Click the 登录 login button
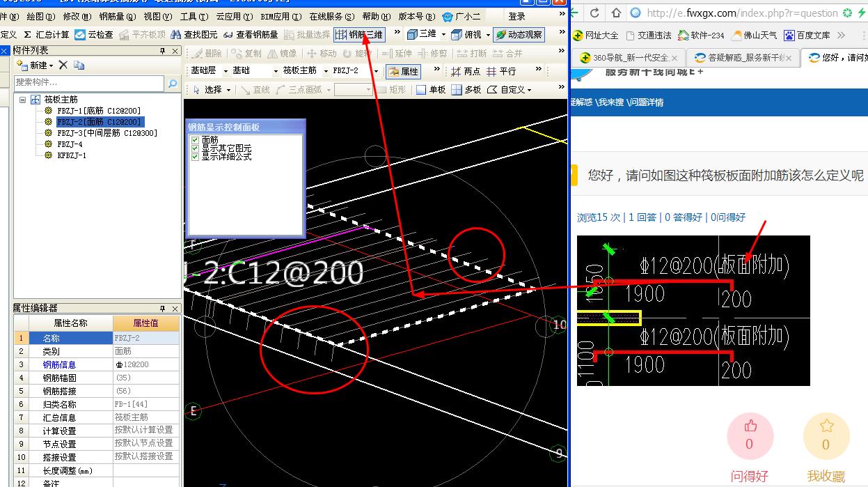This screenshot has height=487, width=868. (x=517, y=16)
